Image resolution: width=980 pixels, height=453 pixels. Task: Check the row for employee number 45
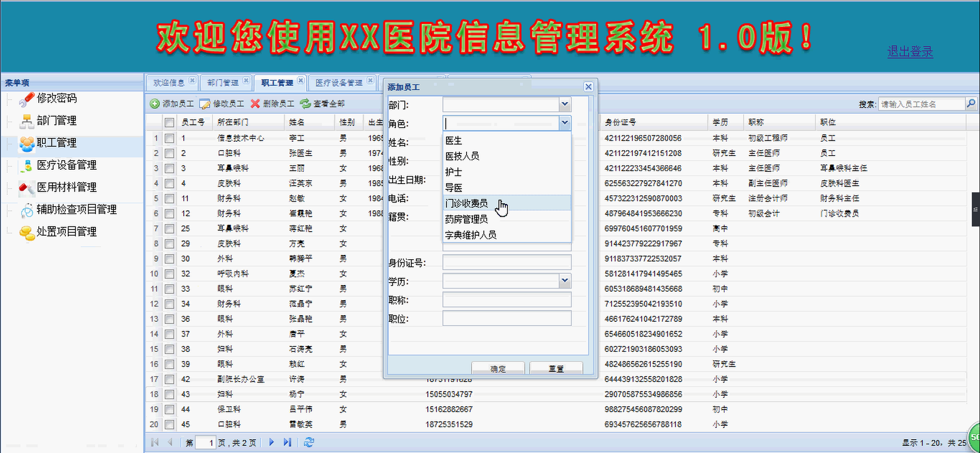169,424
